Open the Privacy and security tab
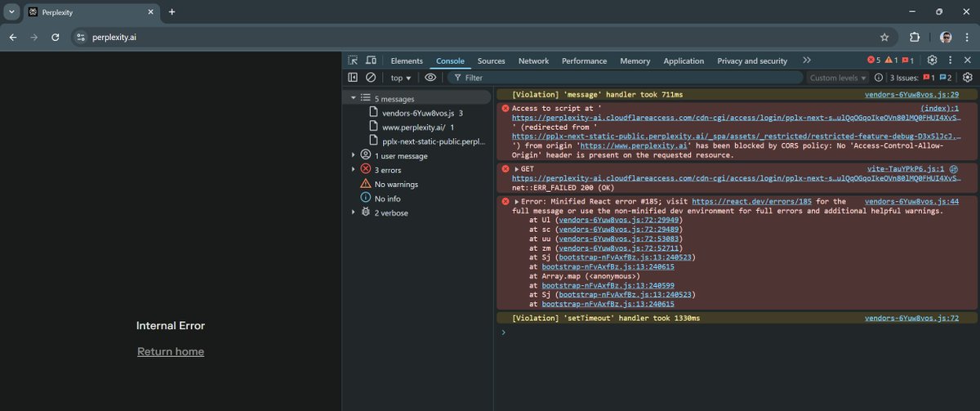The image size is (980, 411). coord(752,60)
